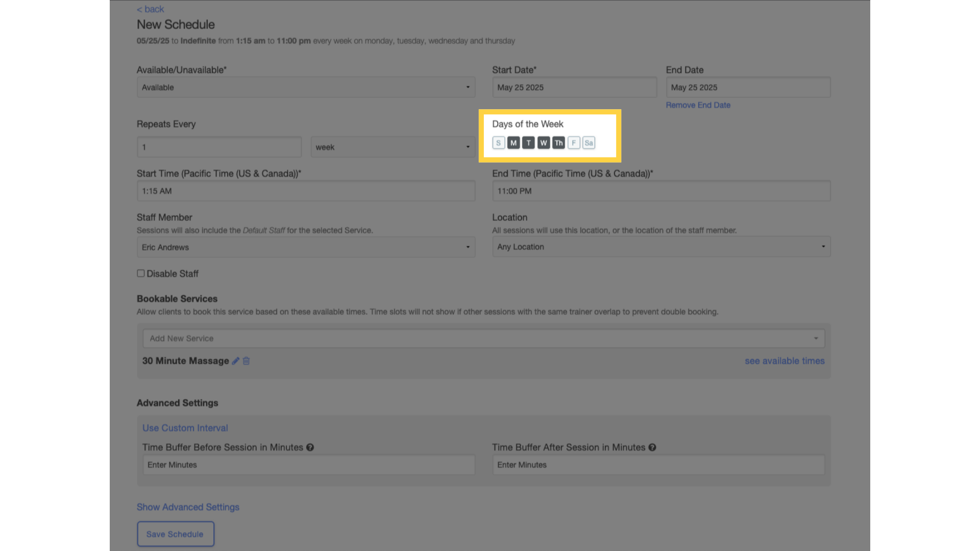Click the Save Schedule button
Screen dimensions: 980x551
point(176,534)
